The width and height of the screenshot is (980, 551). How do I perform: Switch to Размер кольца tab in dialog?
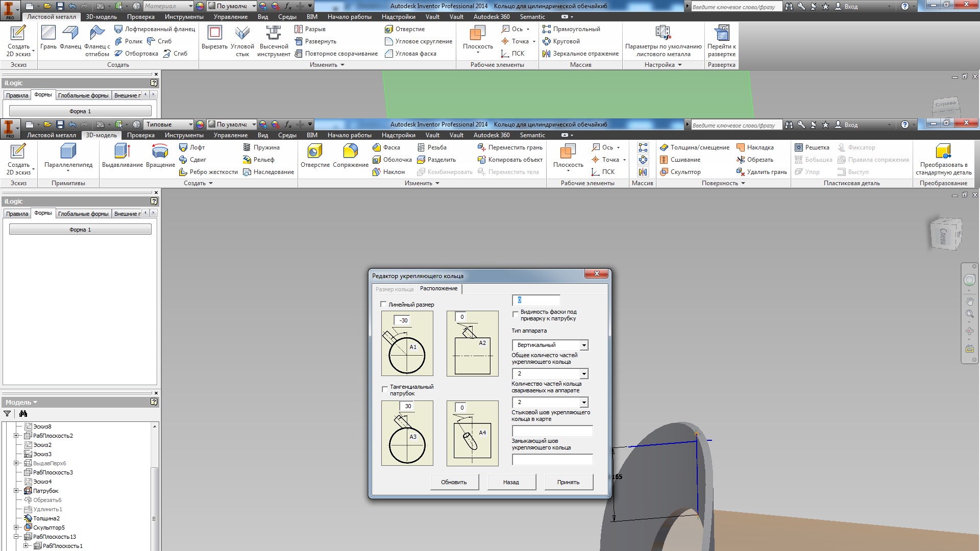tap(395, 289)
